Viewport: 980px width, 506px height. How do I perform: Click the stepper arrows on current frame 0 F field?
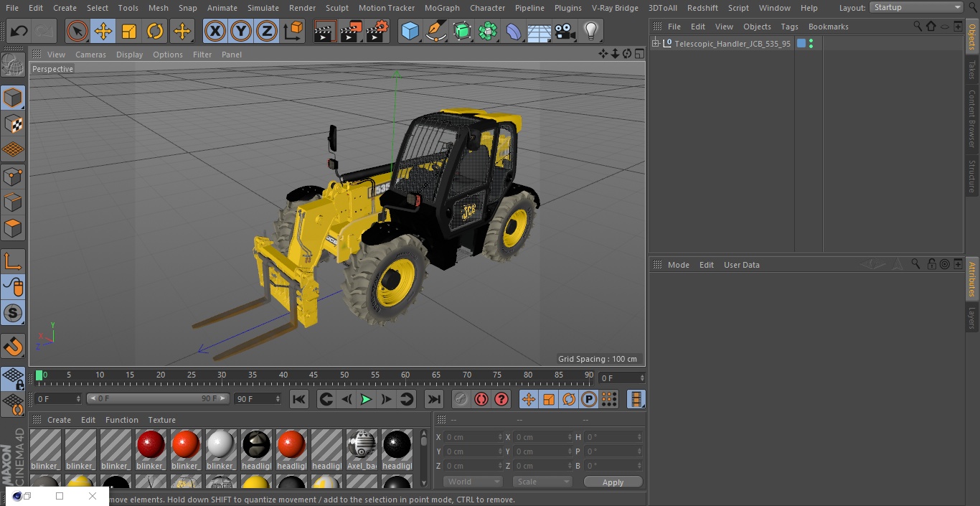pyautogui.click(x=78, y=398)
